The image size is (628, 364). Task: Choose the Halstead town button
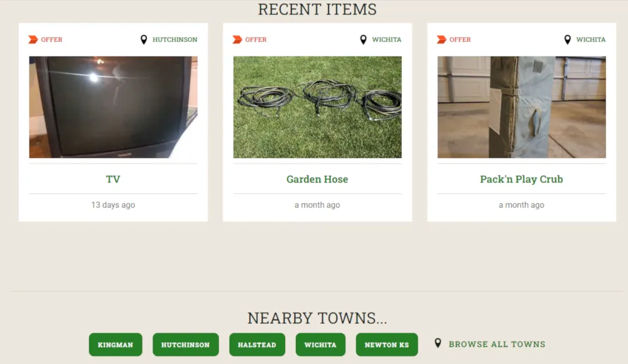(257, 345)
